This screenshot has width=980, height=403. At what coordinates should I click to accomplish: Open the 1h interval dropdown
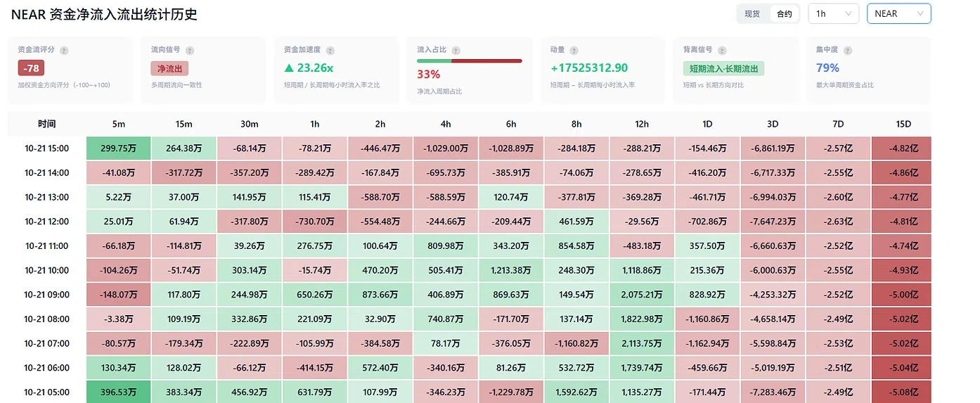(x=834, y=14)
